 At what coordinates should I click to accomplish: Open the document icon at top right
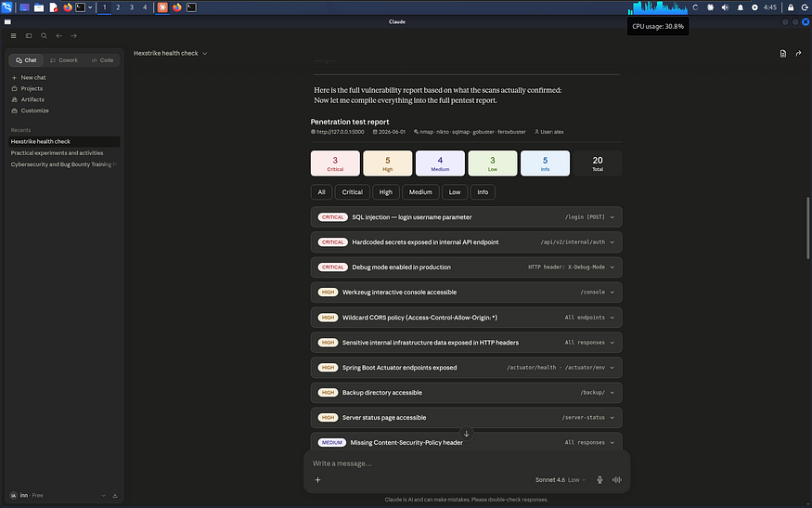point(783,53)
